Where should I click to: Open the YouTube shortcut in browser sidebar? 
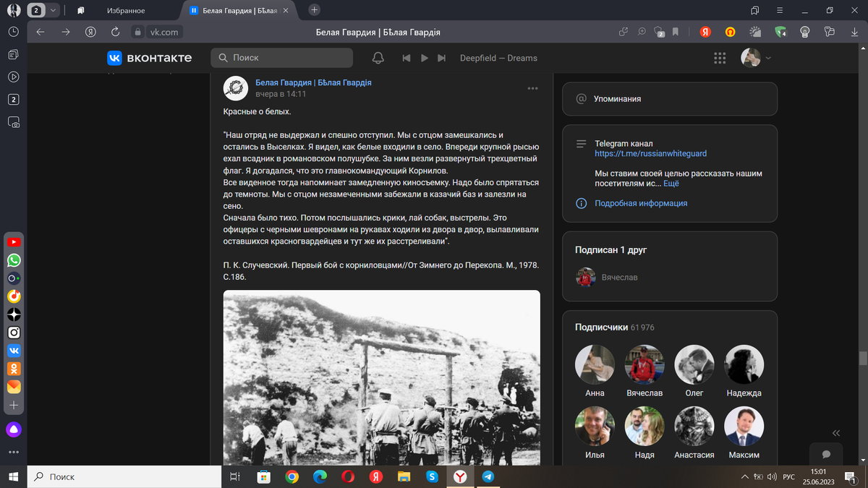(x=14, y=242)
